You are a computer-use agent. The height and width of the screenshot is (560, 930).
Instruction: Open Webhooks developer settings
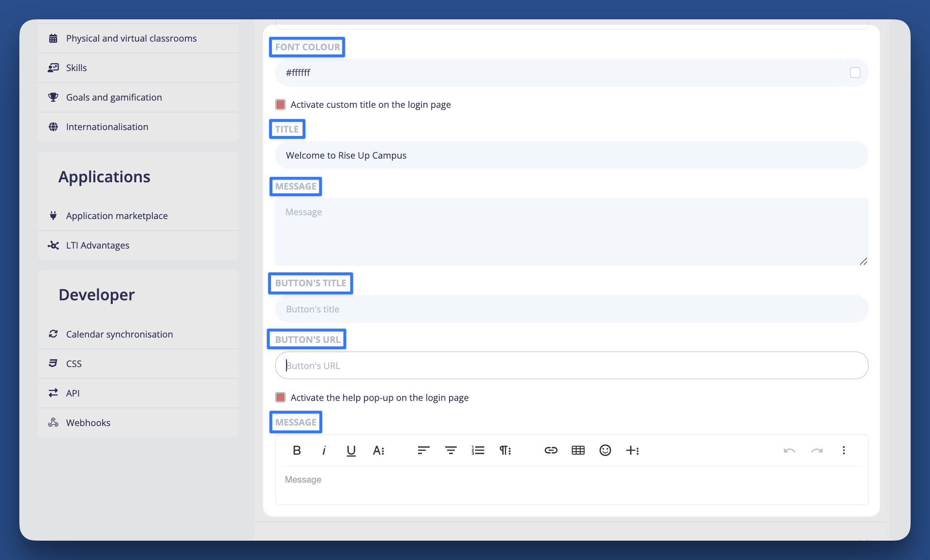[x=138, y=423]
